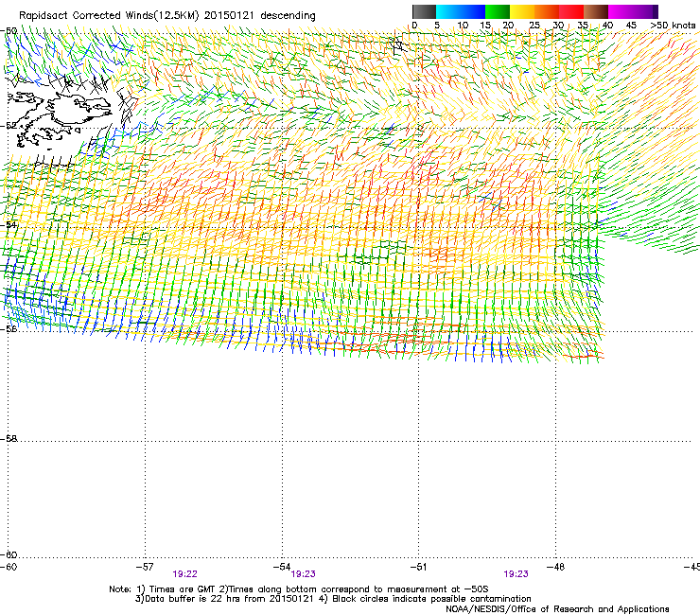Click the gray 0-5 knots legend swatch
The height and width of the screenshot is (615, 700).
(x=424, y=11)
